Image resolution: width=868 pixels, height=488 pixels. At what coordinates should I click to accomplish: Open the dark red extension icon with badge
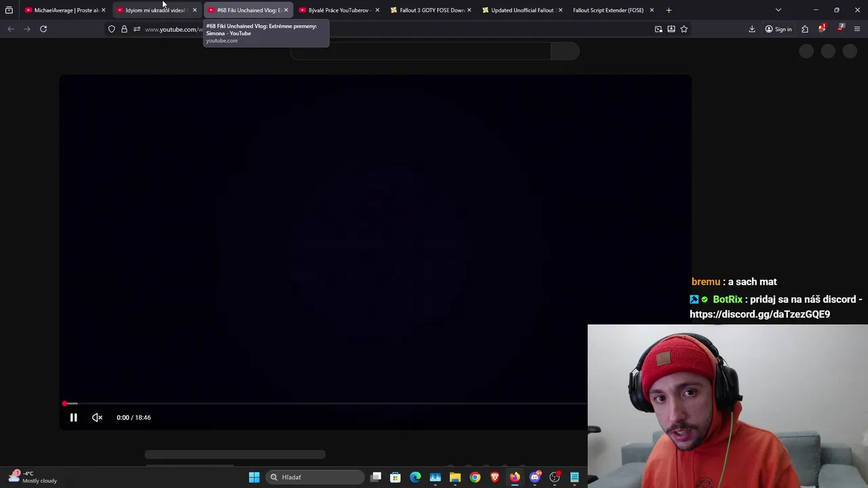click(x=840, y=28)
